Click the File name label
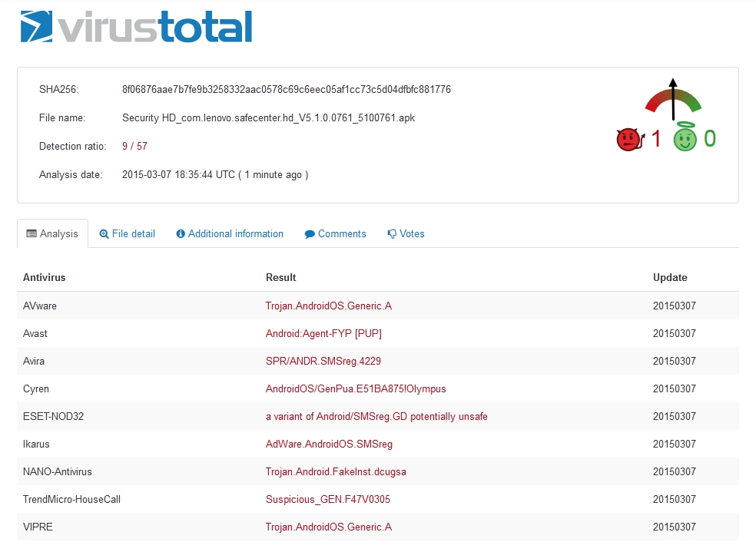756x542 pixels. point(62,118)
